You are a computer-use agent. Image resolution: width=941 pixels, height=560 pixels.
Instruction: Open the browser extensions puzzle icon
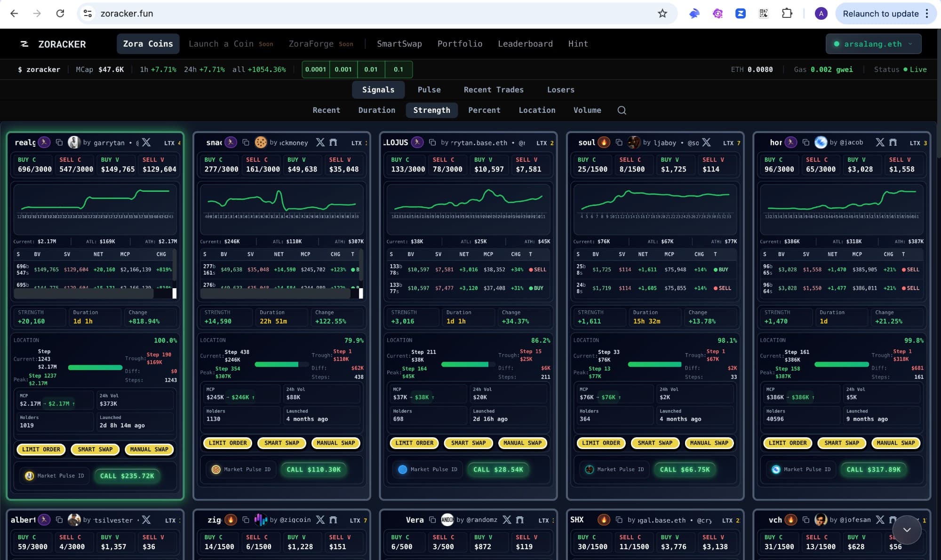coord(787,14)
